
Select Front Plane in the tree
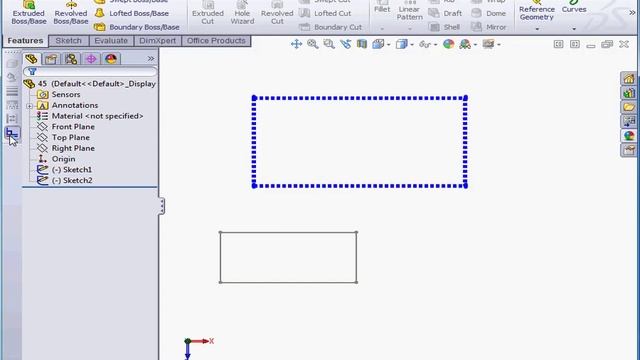(66, 127)
